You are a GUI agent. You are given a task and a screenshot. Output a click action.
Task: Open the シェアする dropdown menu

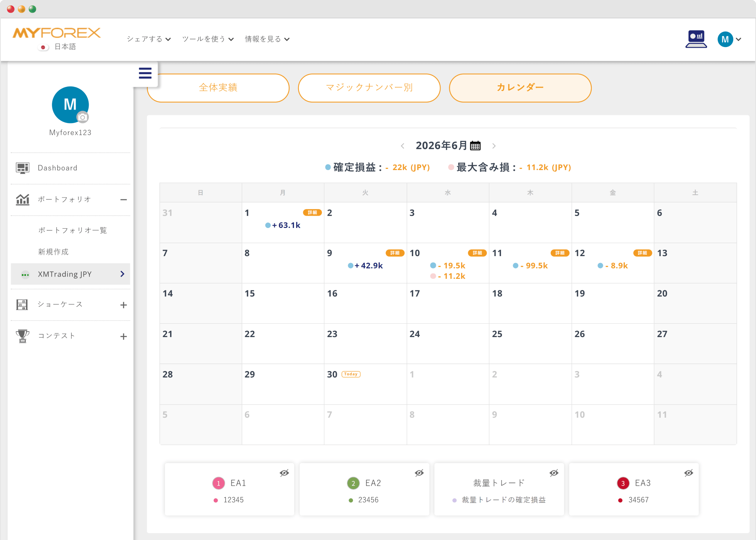click(x=149, y=39)
